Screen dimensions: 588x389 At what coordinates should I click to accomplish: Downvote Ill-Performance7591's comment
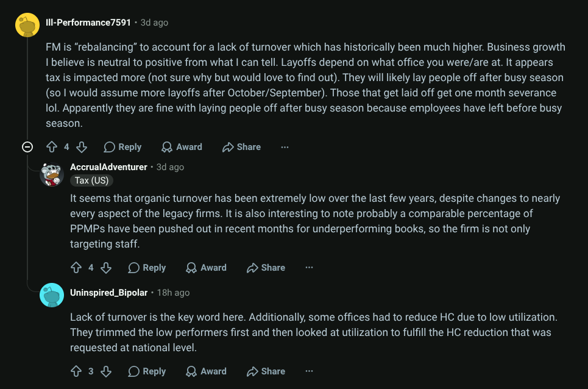[82, 147]
